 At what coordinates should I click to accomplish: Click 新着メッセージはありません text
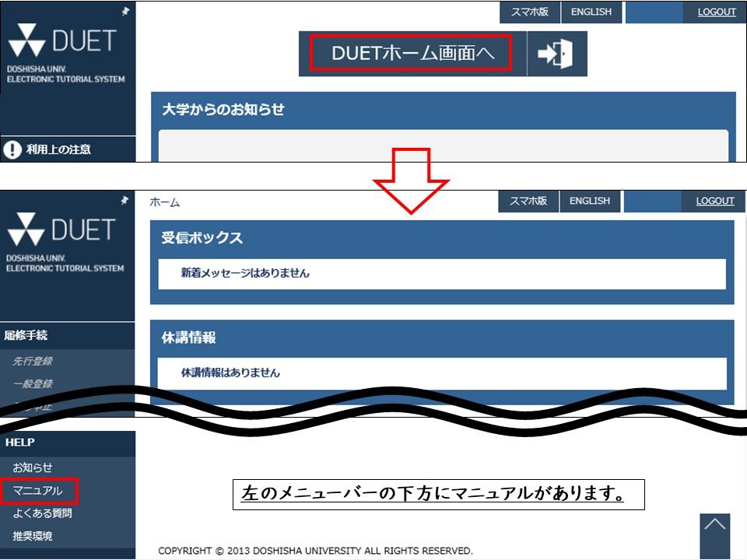(x=245, y=273)
